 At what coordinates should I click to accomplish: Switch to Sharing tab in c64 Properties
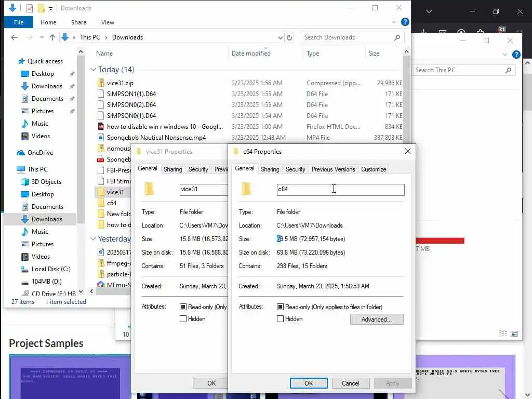[x=270, y=169]
